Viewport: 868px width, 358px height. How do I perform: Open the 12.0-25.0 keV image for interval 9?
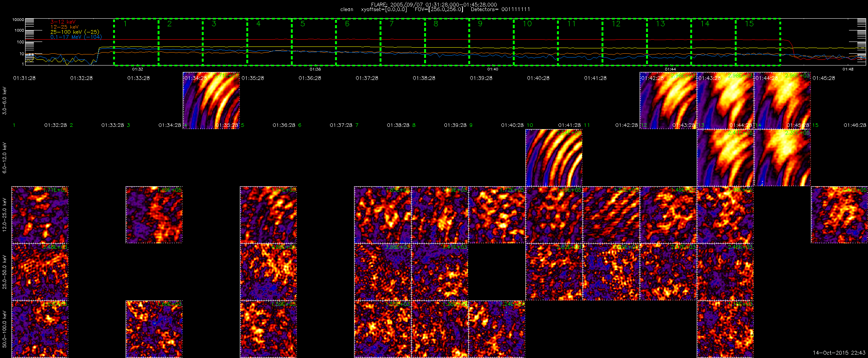tap(497, 215)
